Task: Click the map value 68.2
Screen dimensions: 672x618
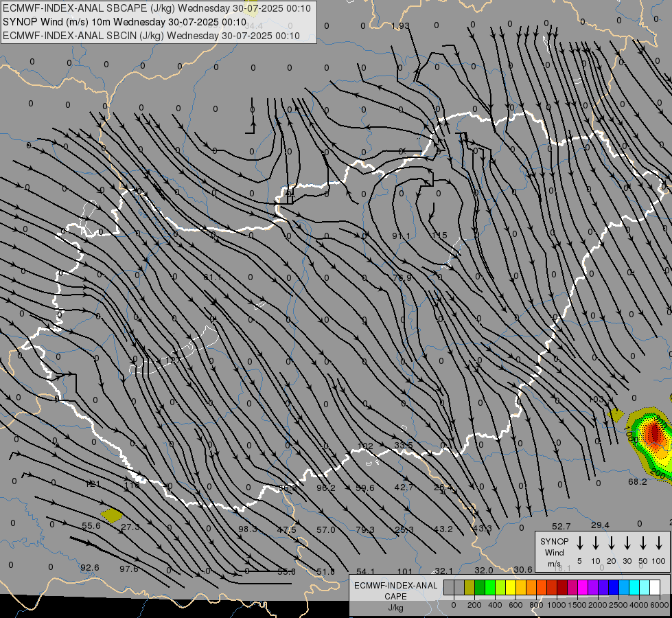Action: pyautogui.click(x=637, y=481)
